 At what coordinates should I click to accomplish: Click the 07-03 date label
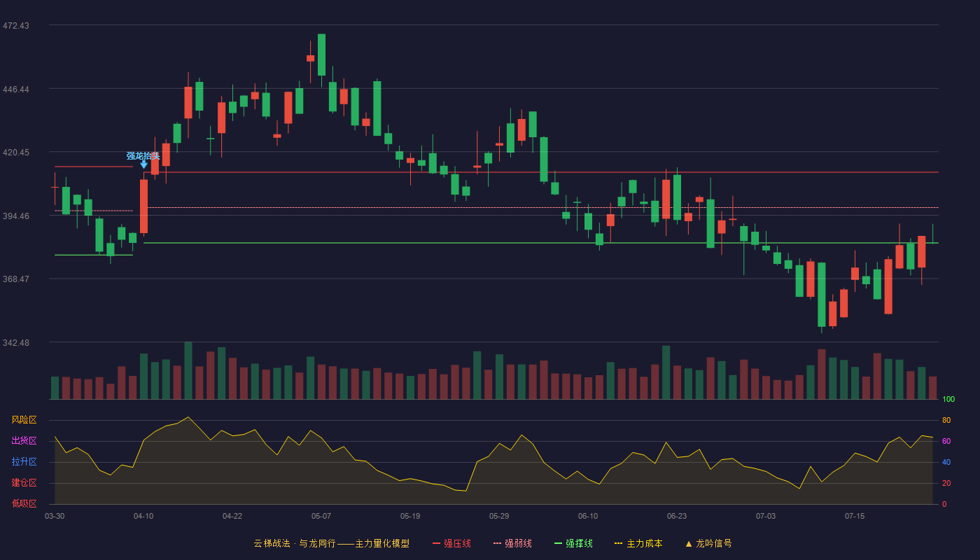coord(766,516)
